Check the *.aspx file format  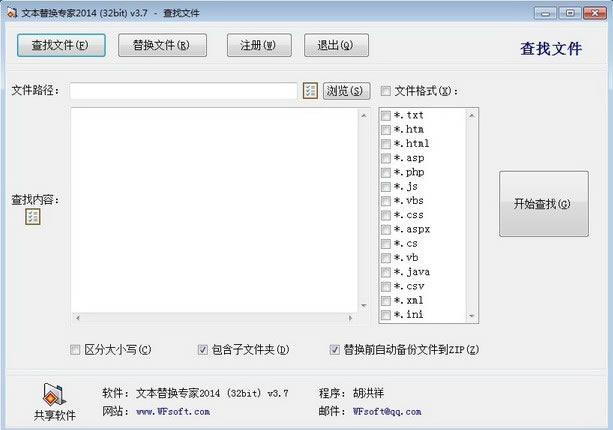(386, 229)
